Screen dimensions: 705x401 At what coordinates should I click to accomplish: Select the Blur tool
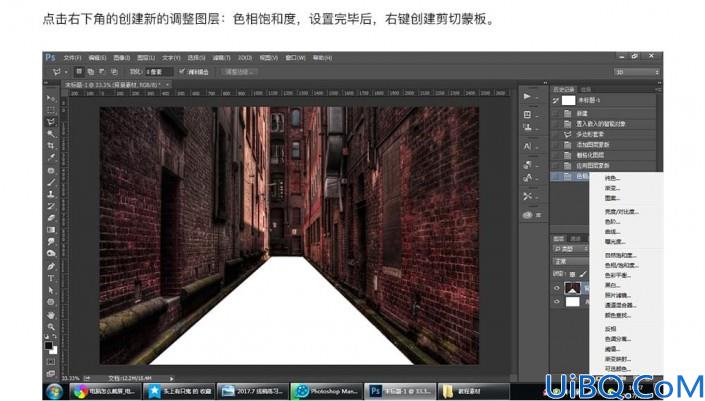pyautogui.click(x=51, y=242)
